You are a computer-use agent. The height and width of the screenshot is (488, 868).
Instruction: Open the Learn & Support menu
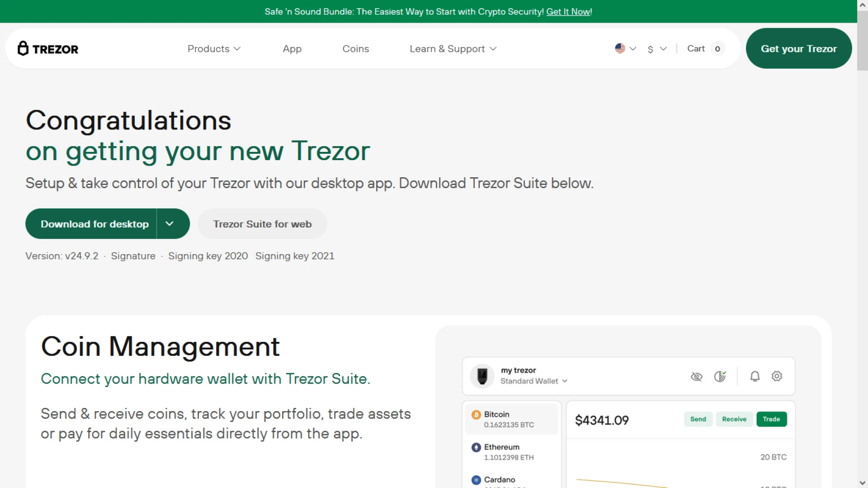click(x=452, y=48)
